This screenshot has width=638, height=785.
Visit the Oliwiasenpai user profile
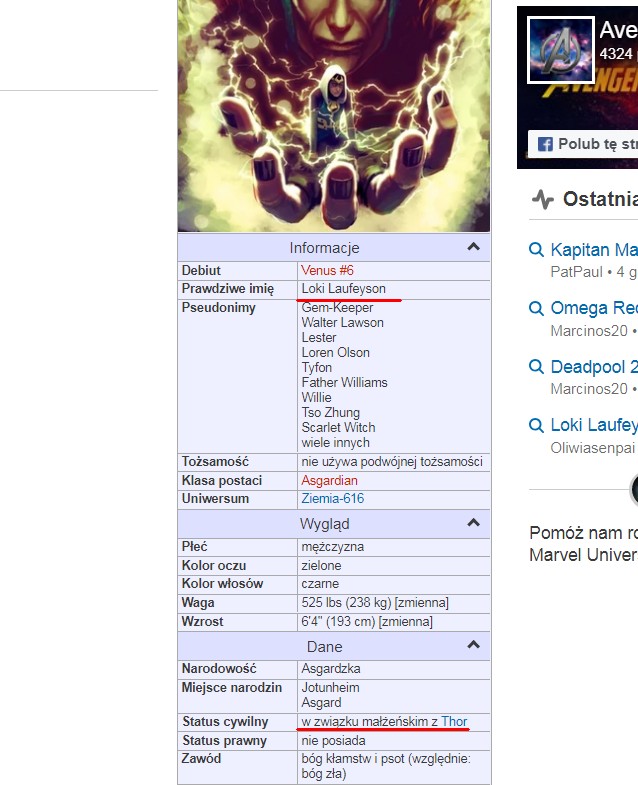coord(592,447)
